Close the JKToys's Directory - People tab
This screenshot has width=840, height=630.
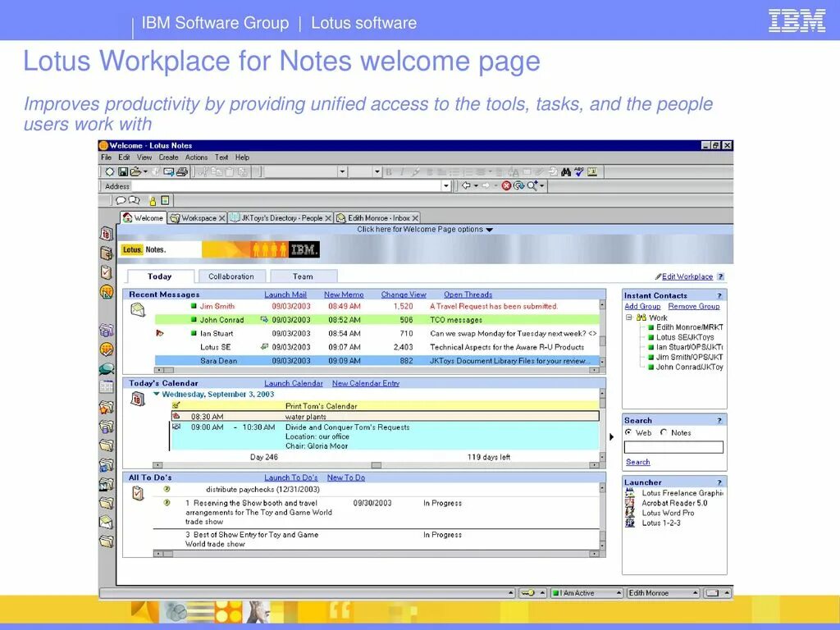point(328,218)
